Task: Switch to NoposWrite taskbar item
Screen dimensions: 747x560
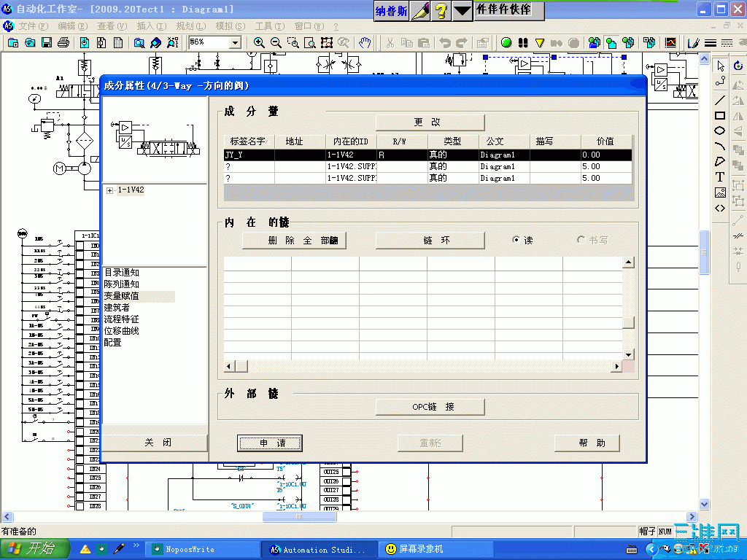Action: pyautogui.click(x=202, y=550)
